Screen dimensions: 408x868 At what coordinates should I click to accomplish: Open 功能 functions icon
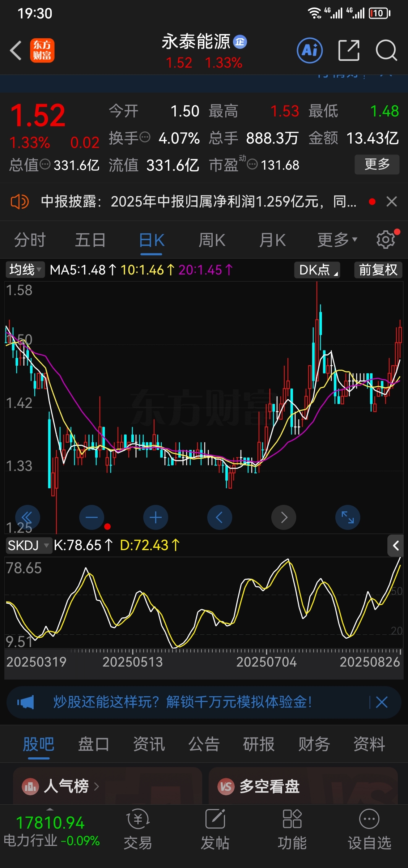point(292,829)
